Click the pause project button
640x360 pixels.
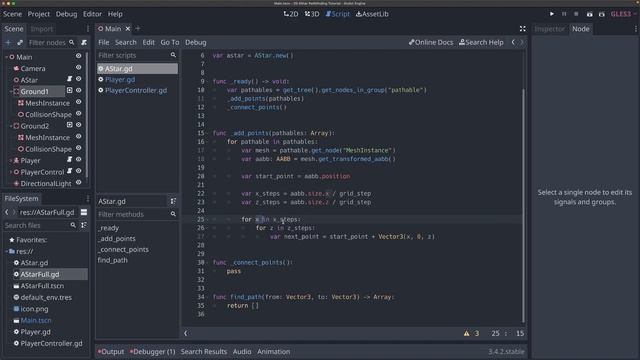pyautogui.click(x=564, y=14)
